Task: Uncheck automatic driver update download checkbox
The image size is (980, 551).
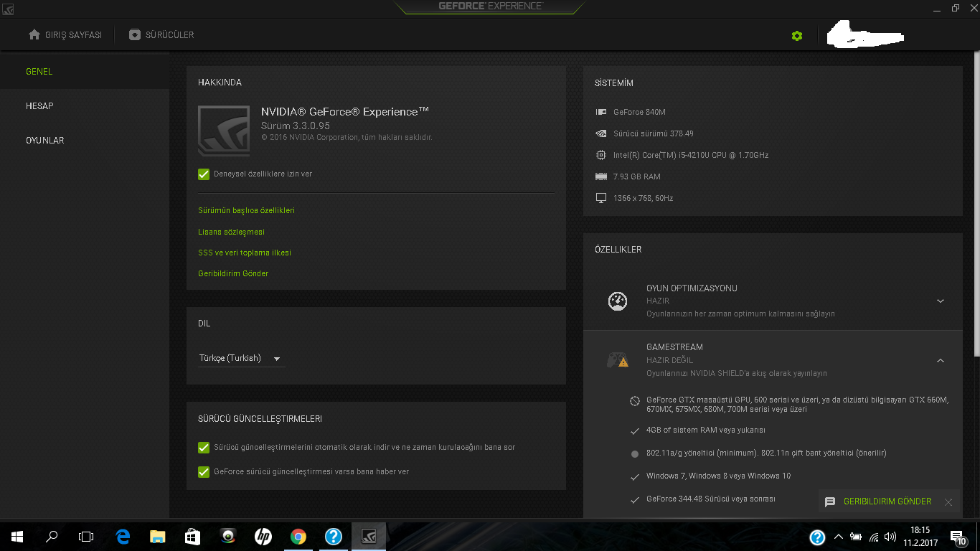Action: pyautogui.click(x=204, y=448)
